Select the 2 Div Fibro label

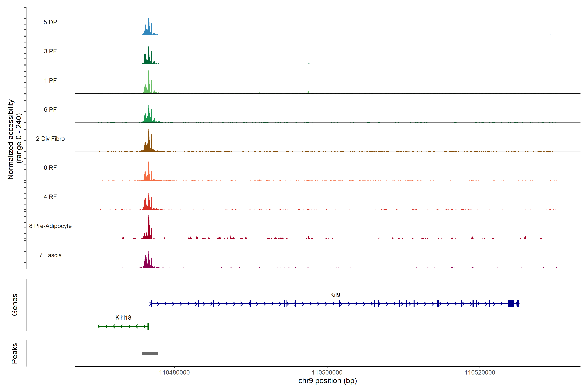click(x=50, y=139)
